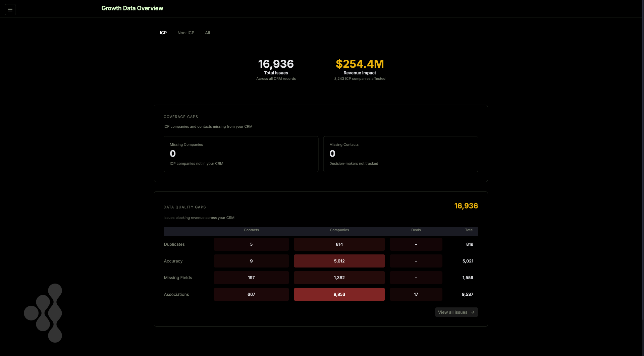Image resolution: width=644 pixels, height=356 pixels.
Task: Click the 16,936 Total Issues figure
Action: pos(276,64)
